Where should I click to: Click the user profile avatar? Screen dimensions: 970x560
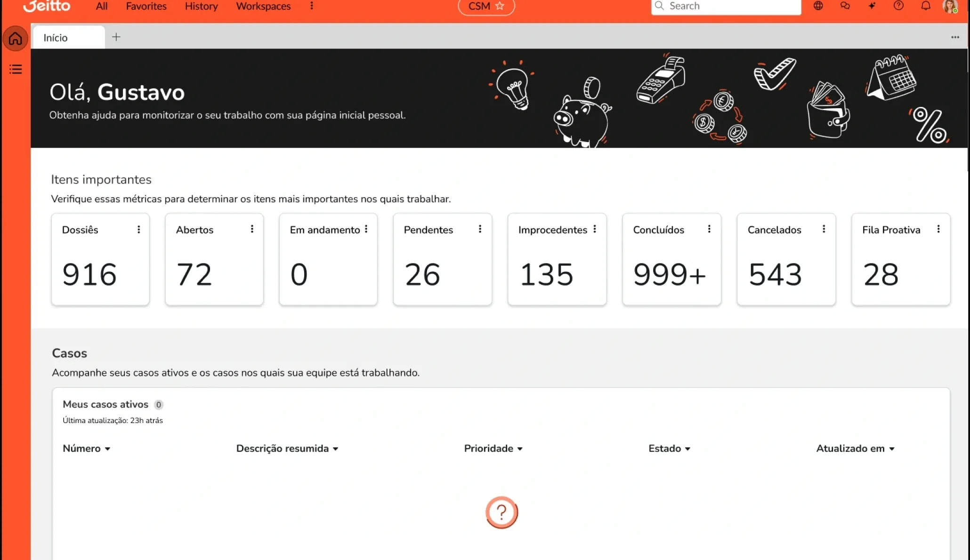click(950, 6)
